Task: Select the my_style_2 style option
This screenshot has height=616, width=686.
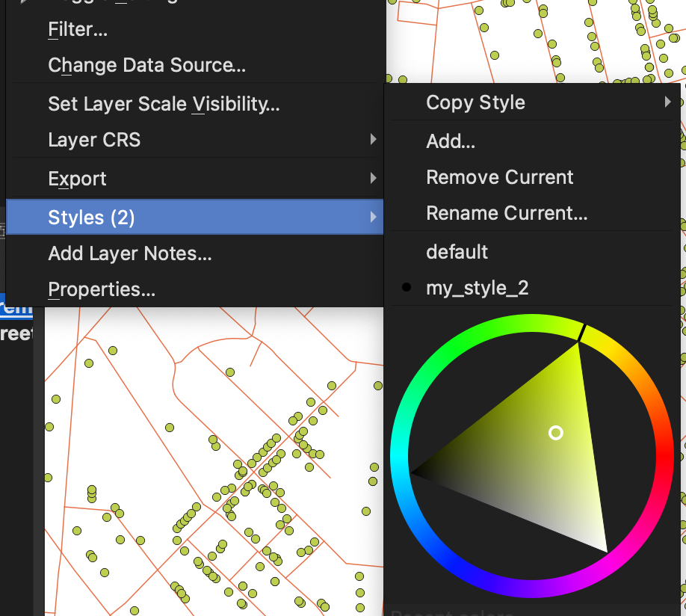Action: [477, 288]
